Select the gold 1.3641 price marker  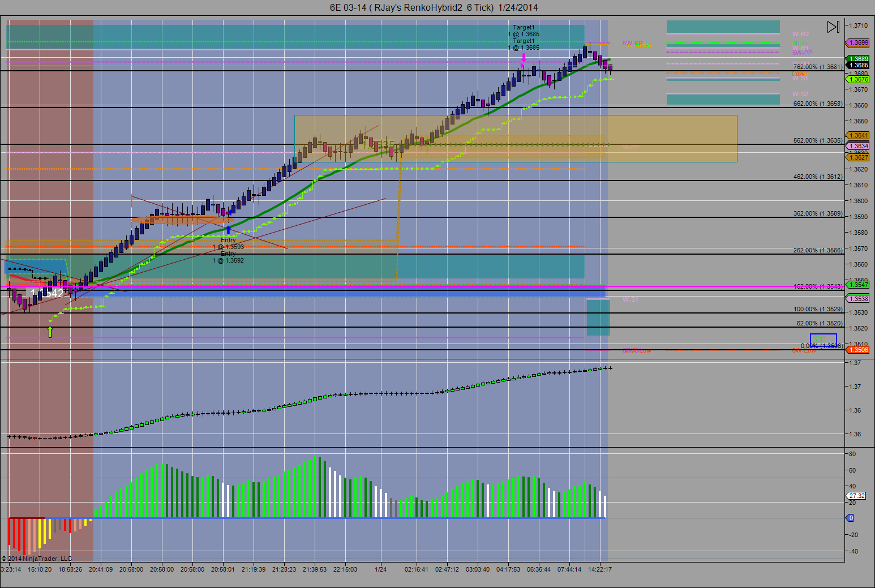coord(858,135)
